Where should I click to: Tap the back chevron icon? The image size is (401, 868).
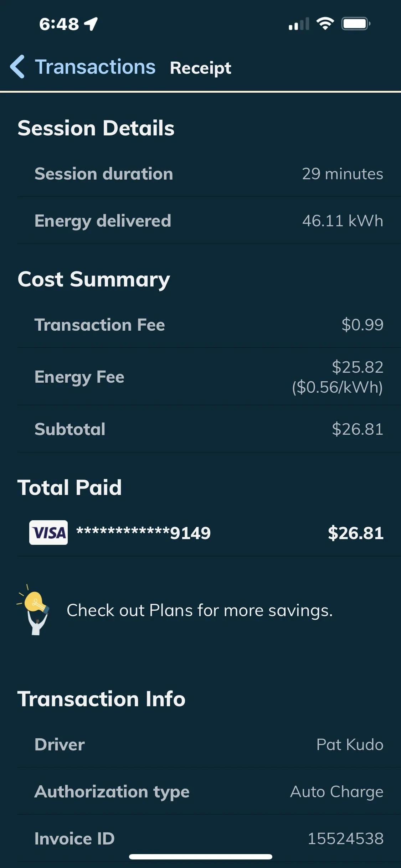click(17, 67)
